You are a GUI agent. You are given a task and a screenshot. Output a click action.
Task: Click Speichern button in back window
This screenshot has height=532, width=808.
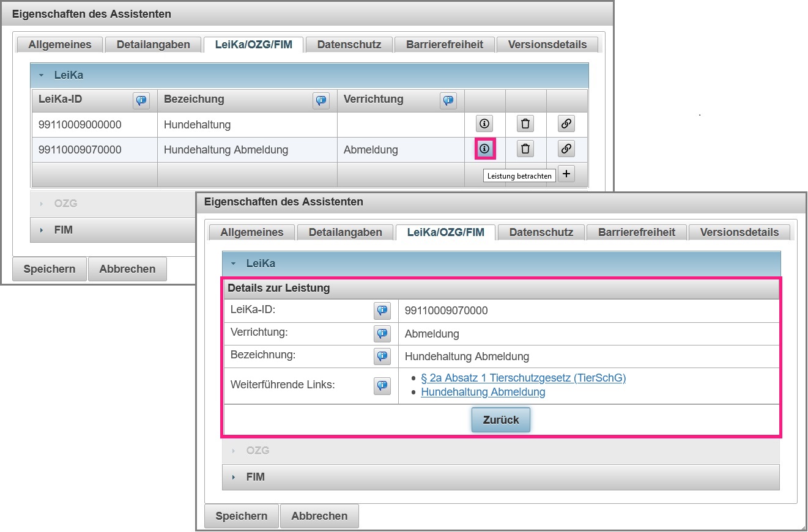(50, 269)
